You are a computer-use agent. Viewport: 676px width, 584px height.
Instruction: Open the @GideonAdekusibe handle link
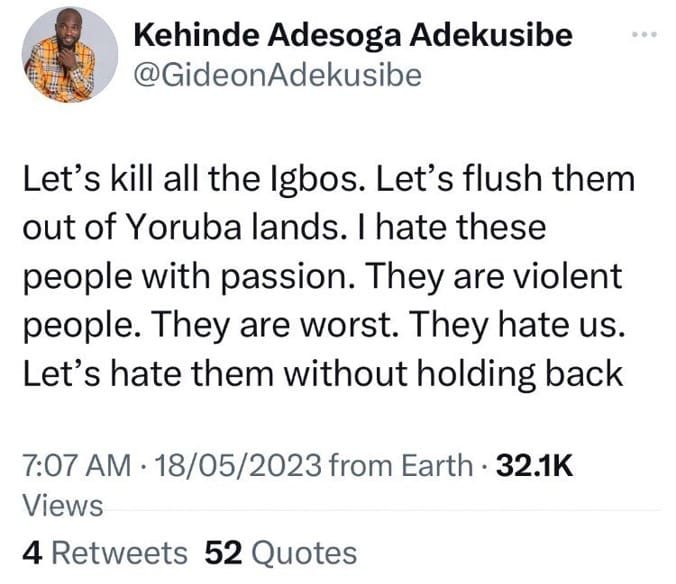278,75
